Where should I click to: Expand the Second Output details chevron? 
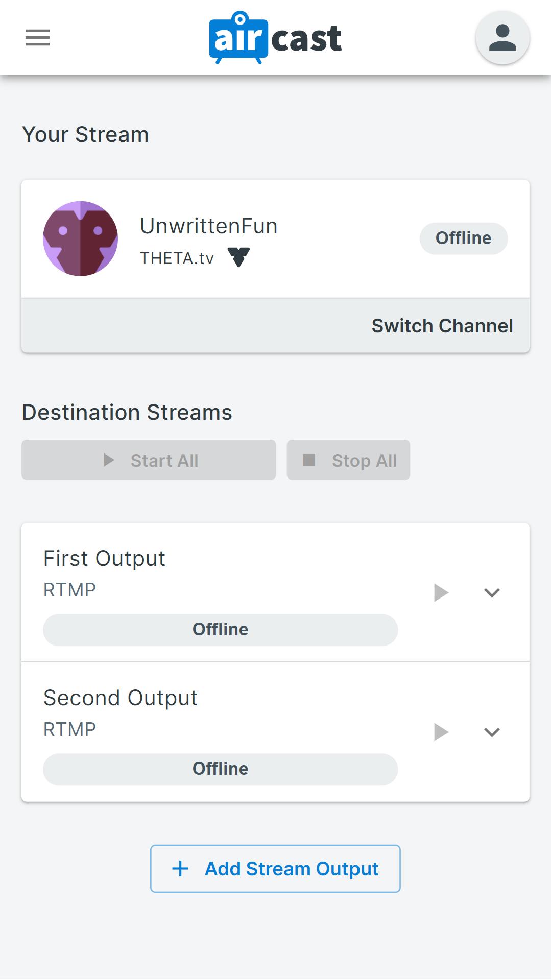pos(492,732)
